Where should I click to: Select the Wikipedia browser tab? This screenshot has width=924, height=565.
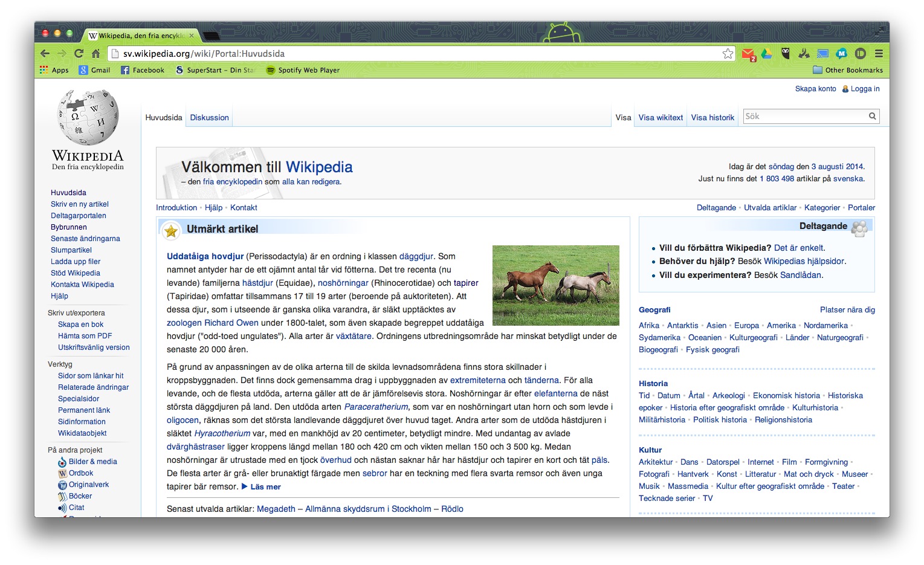tap(140, 36)
